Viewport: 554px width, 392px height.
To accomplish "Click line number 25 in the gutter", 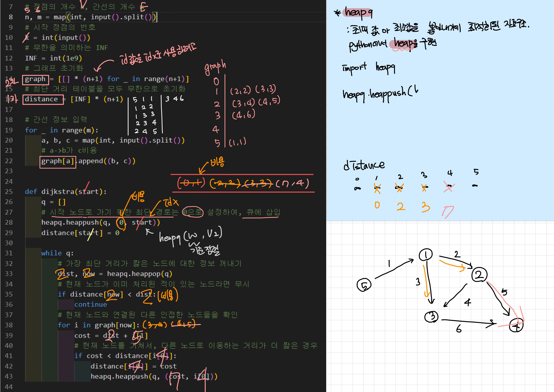I will click(x=9, y=192).
